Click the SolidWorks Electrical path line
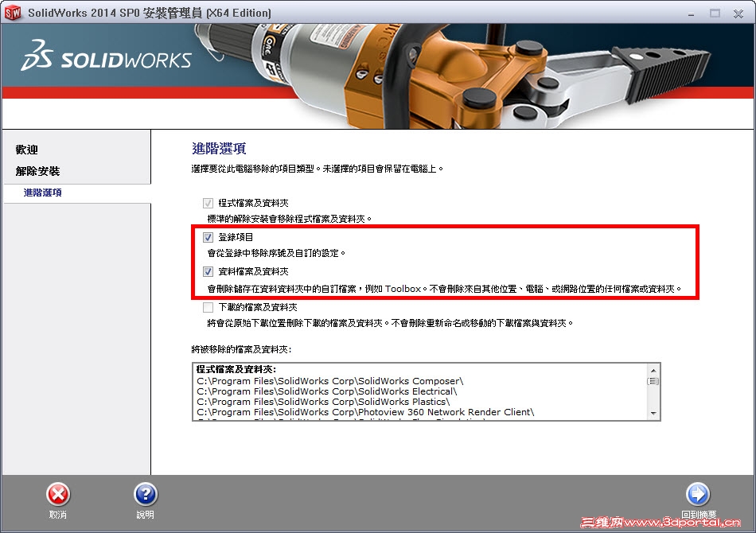 (326, 391)
